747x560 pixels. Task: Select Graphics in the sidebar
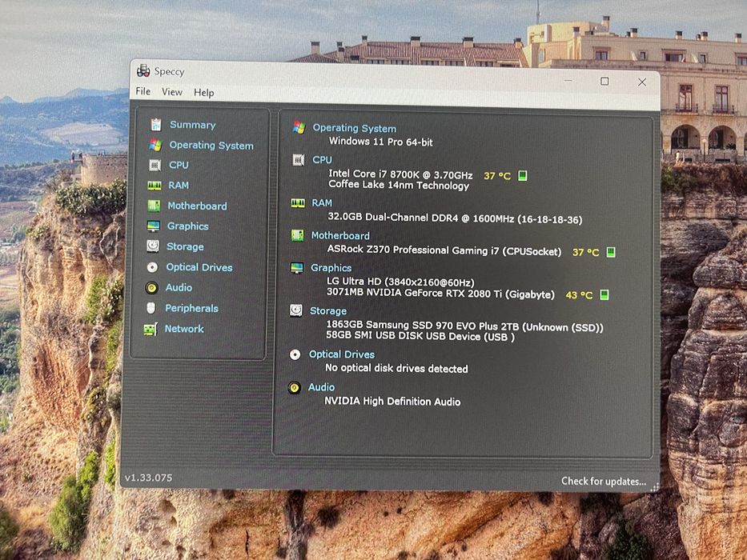pyautogui.click(x=187, y=226)
